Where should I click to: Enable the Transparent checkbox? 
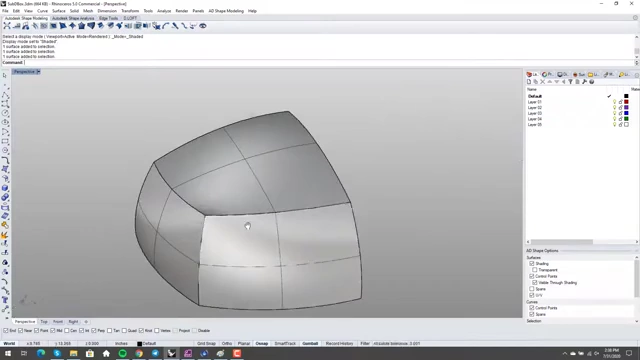535,270
